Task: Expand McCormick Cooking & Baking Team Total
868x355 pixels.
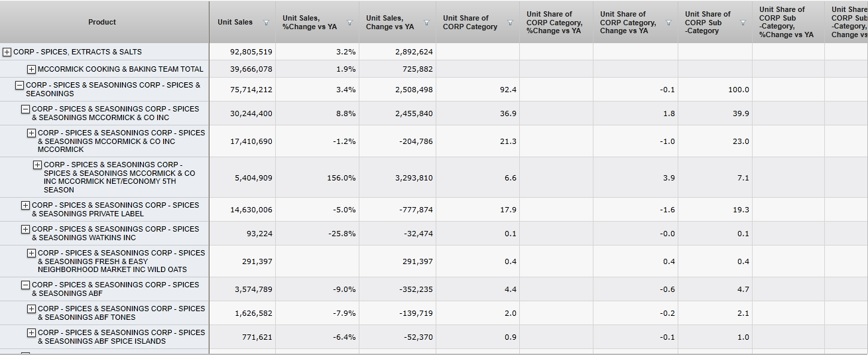Action: tap(32, 69)
